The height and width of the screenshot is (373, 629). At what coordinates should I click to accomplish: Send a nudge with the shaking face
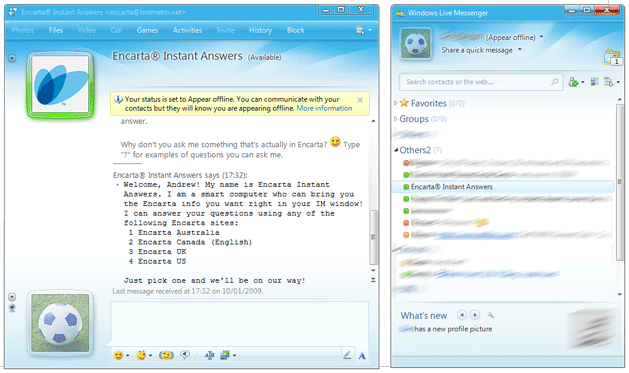pyautogui.click(x=166, y=355)
